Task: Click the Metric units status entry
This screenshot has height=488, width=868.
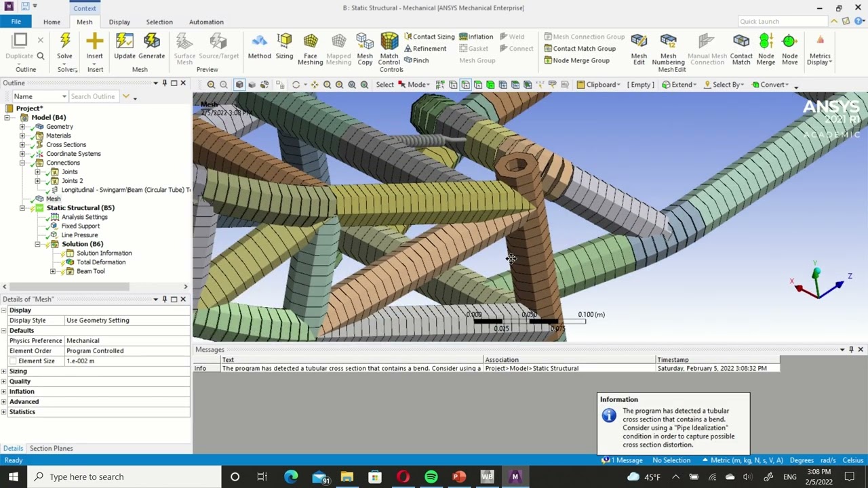Action: click(x=743, y=460)
